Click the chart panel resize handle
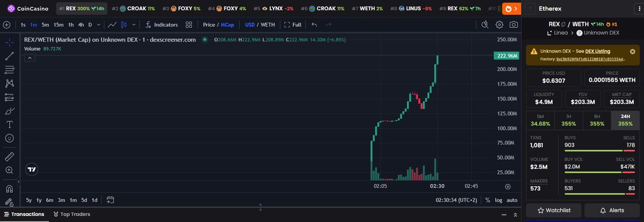 pyautogui.click(x=260, y=207)
